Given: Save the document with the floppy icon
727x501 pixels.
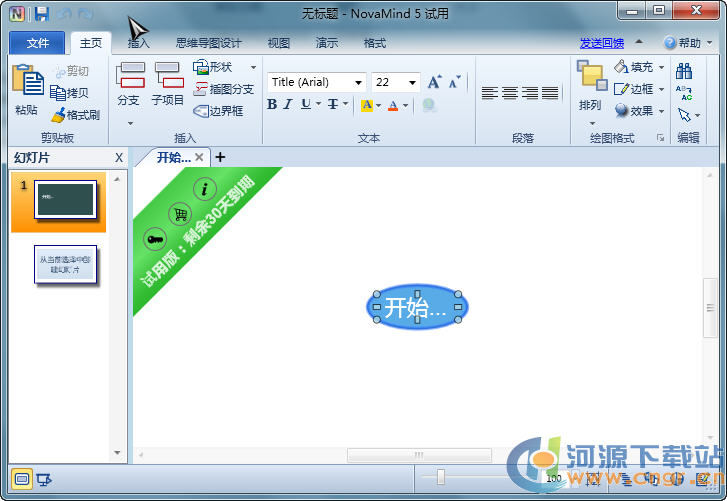Looking at the screenshot, I should [x=42, y=14].
